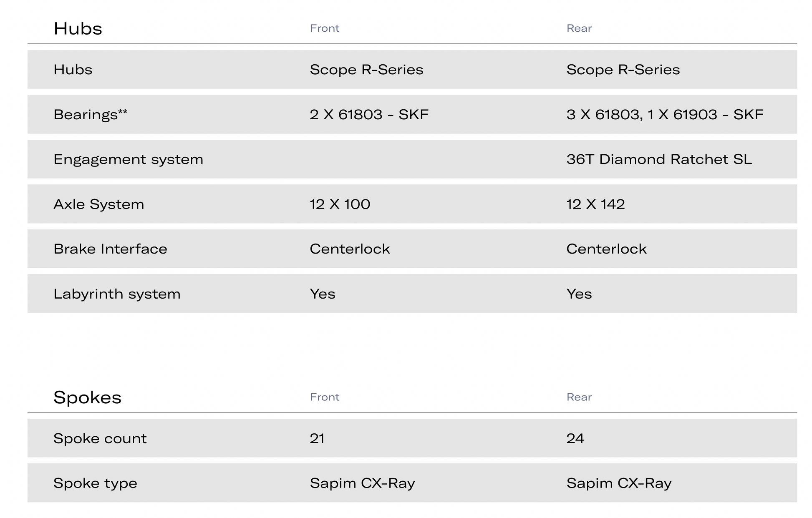Click the rear bearings value with 61903
This screenshot has height=518, width=812.
coord(665,114)
